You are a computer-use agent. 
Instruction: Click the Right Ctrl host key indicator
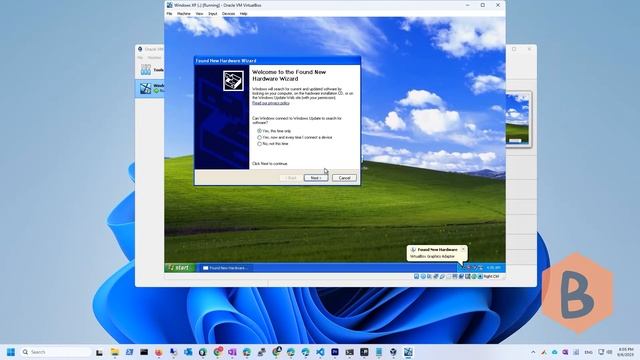[491, 276]
